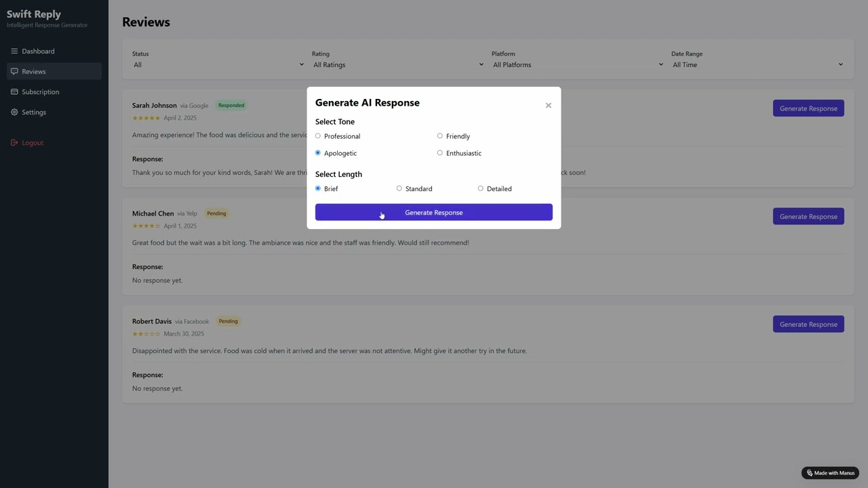Generate response for Sarah Johnson's review
868x488 pixels.
pyautogui.click(x=808, y=108)
